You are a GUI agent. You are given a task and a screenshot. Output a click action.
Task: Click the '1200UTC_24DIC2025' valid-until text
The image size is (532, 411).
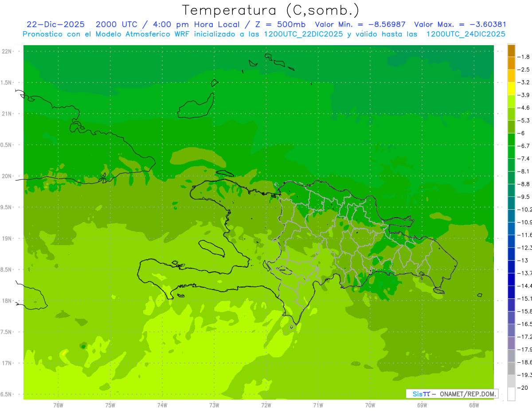pos(465,34)
